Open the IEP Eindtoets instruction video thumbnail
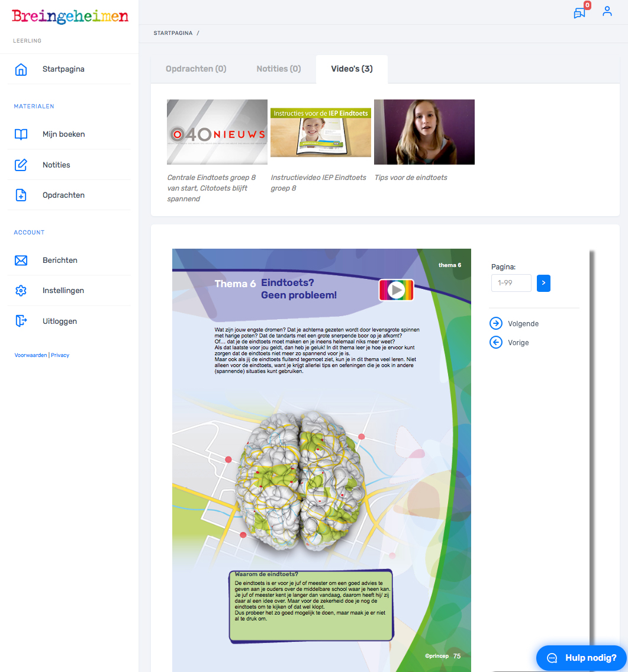628x672 pixels. pyautogui.click(x=321, y=132)
